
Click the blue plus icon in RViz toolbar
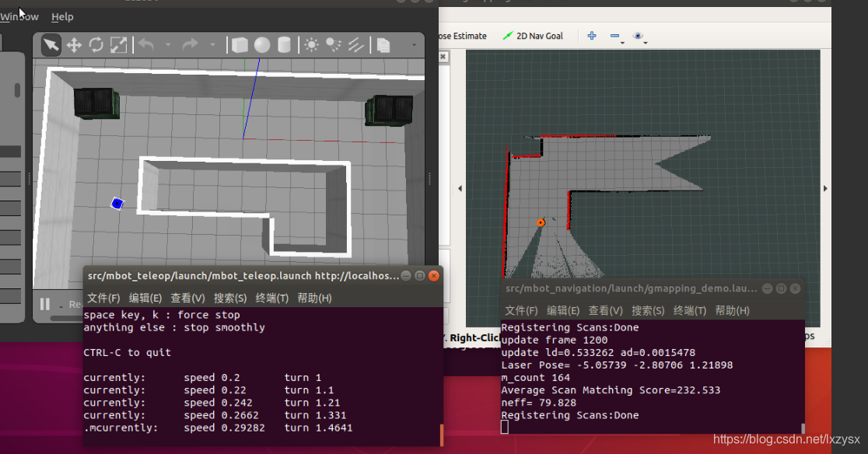(592, 36)
